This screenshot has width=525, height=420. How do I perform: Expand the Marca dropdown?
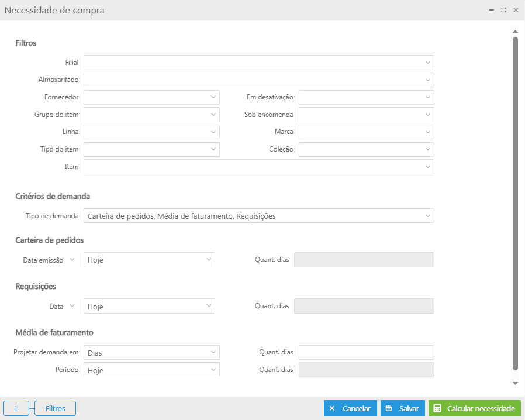click(428, 132)
